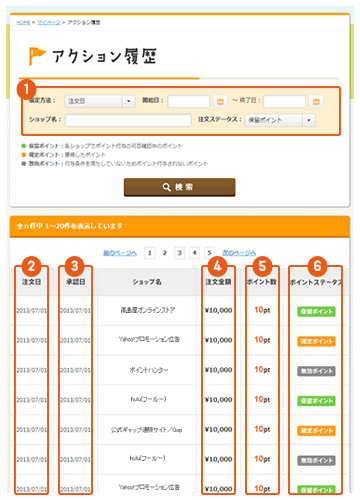Image resolution: width=360 pixels, height=500 pixels.
Task: Click the HOME breadcrumb link
Action: pyautogui.click(x=23, y=22)
